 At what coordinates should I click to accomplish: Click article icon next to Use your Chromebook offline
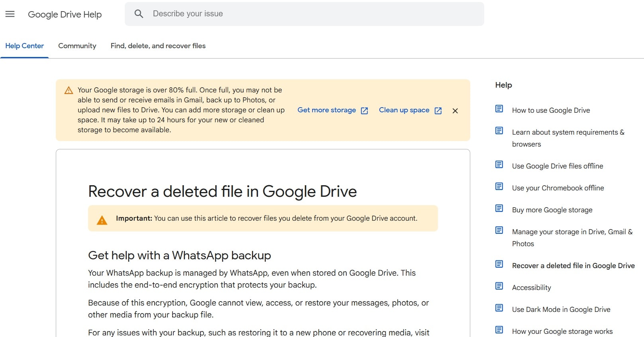tap(499, 186)
